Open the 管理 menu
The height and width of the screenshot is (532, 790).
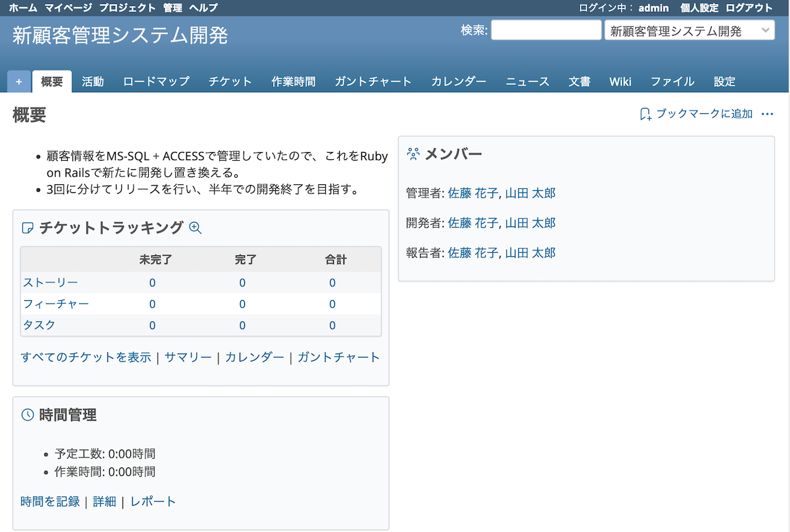pyautogui.click(x=171, y=8)
